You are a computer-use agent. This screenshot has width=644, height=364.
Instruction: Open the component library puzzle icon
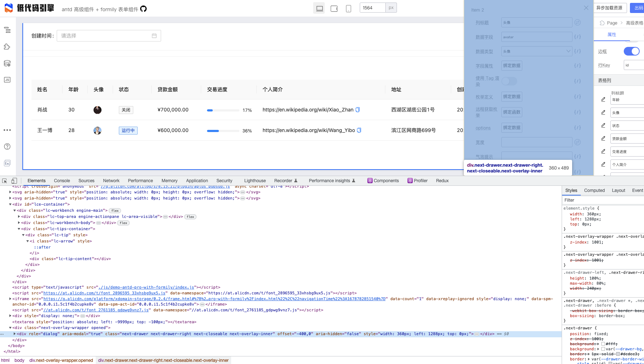[7, 47]
